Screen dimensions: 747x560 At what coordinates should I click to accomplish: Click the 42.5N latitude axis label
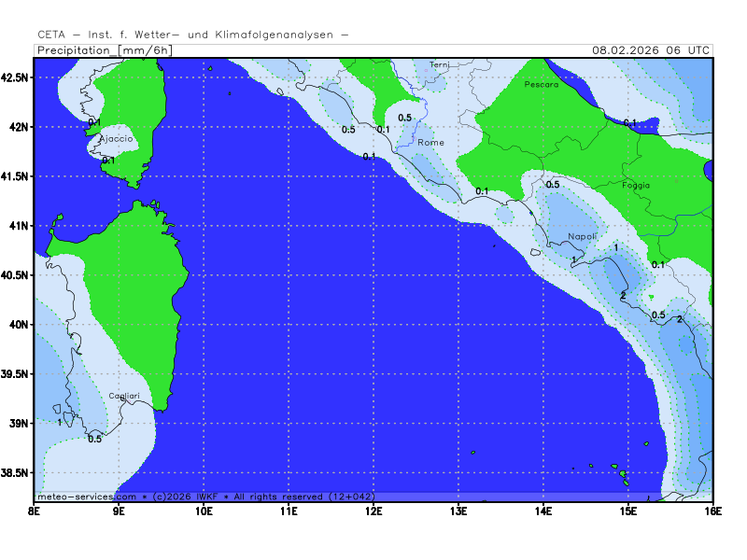16,77
